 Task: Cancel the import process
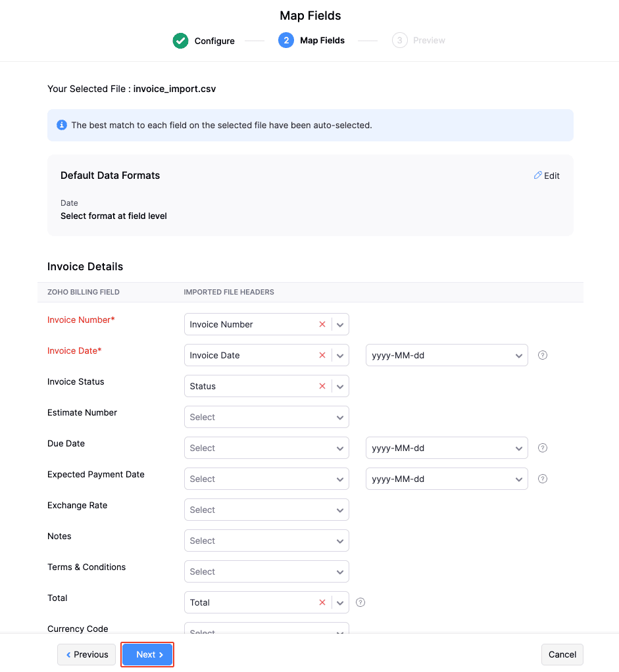[562, 654]
